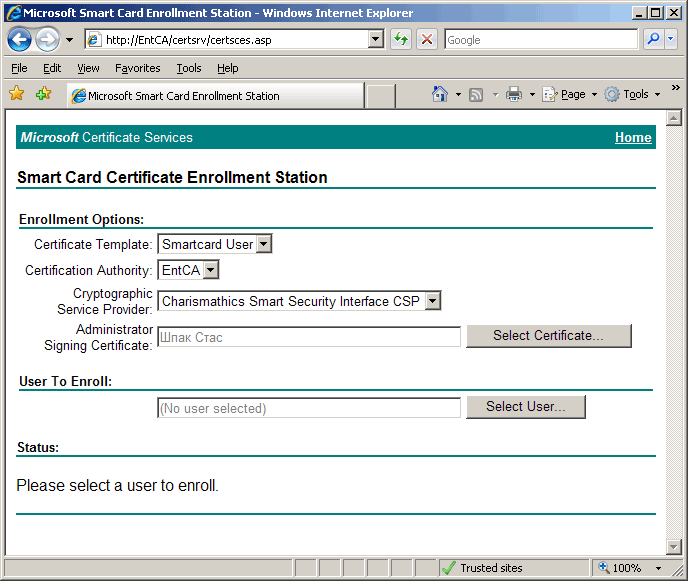
Task: Open Favorites Center star icon
Action: pyautogui.click(x=17, y=93)
